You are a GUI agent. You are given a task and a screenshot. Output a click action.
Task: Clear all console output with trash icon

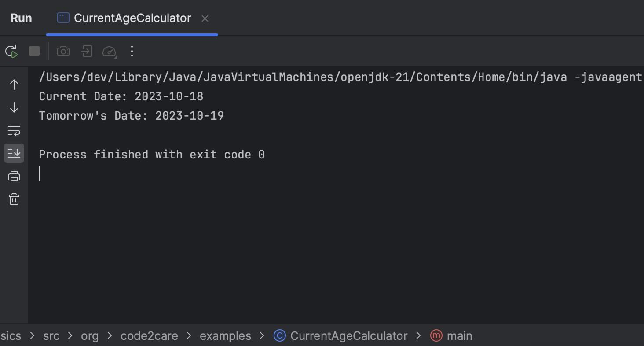pos(14,199)
